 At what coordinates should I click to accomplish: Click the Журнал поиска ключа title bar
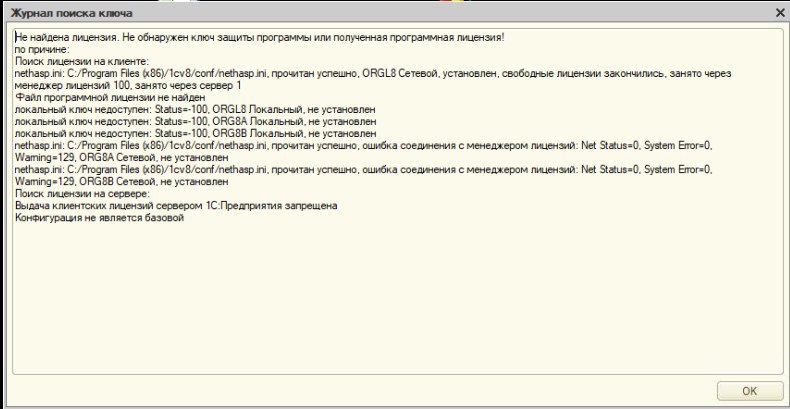pos(300,12)
